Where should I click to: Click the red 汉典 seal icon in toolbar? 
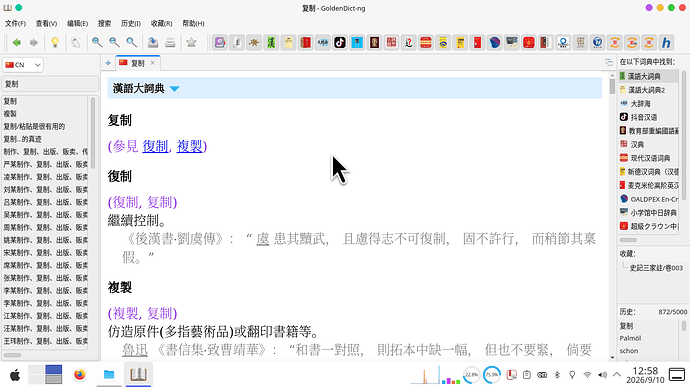[391, 42]
